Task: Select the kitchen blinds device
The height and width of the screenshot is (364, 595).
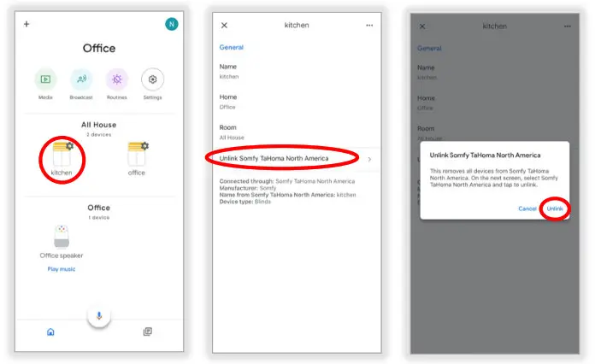Action: click(62, 159)
